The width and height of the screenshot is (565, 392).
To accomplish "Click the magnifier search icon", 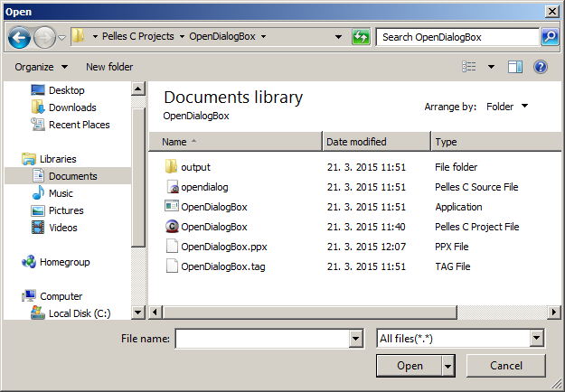I will [x=550, y=37].
